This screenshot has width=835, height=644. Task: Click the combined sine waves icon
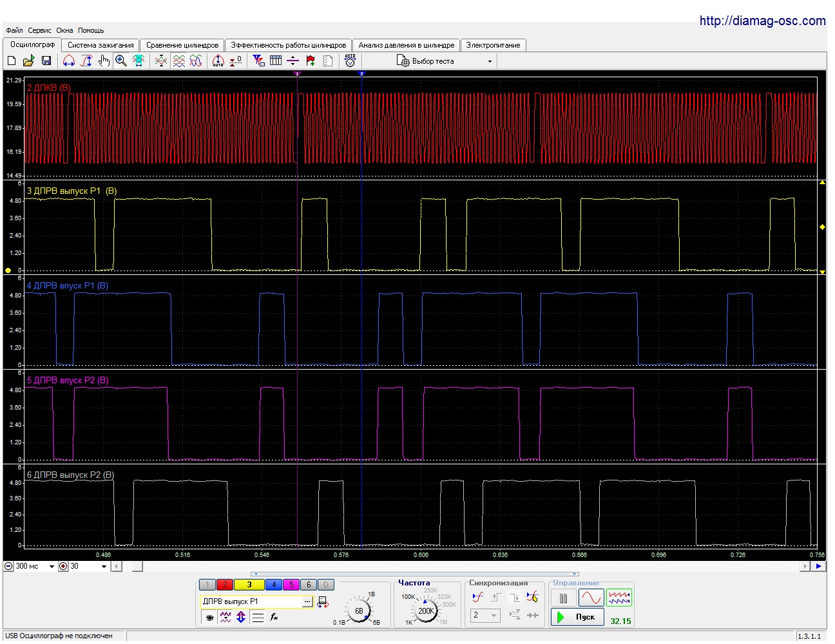click(196, 61)
